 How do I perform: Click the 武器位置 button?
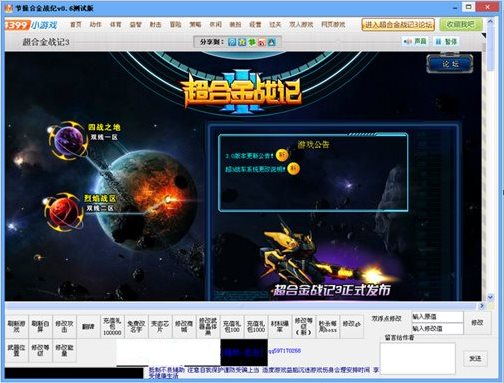16,351
